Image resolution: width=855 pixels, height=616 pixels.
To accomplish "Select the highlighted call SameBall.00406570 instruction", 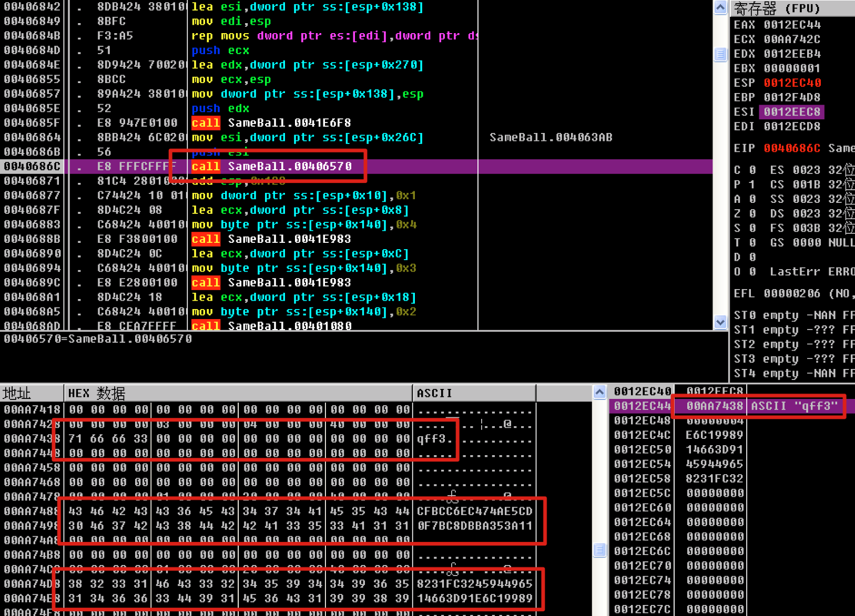I will click(289, 167).
